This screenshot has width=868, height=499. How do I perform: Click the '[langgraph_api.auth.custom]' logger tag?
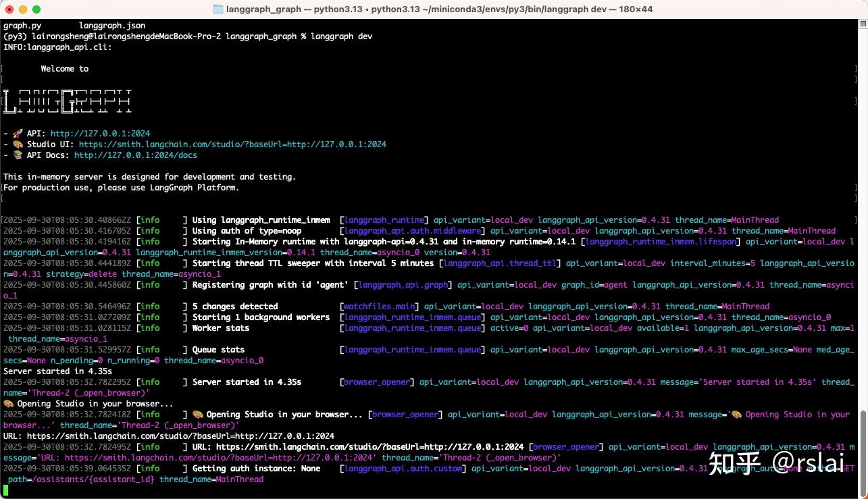[403, 469]
